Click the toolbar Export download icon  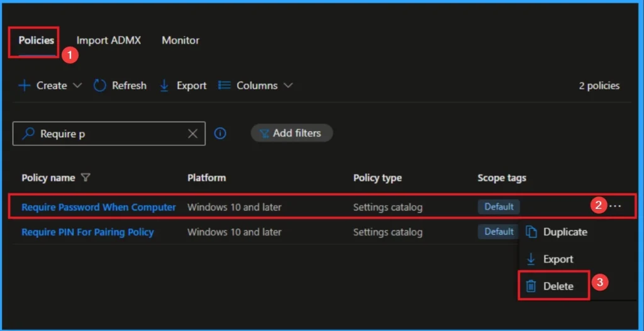[x=164, y=86]
